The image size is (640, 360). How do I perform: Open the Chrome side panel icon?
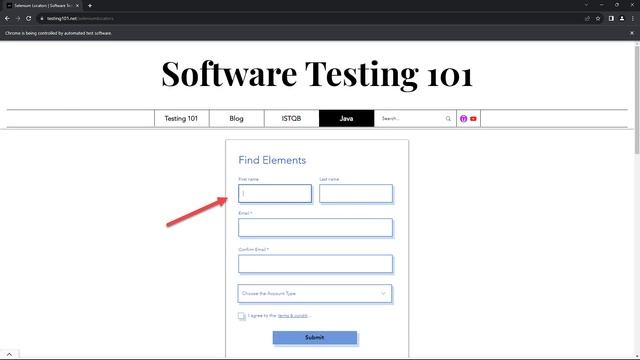coord(611,18)
